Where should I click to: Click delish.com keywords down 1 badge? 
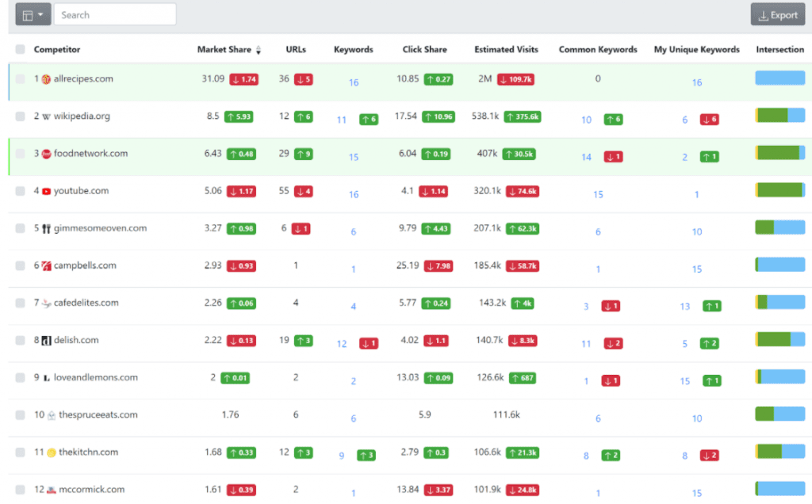(369, 344)
